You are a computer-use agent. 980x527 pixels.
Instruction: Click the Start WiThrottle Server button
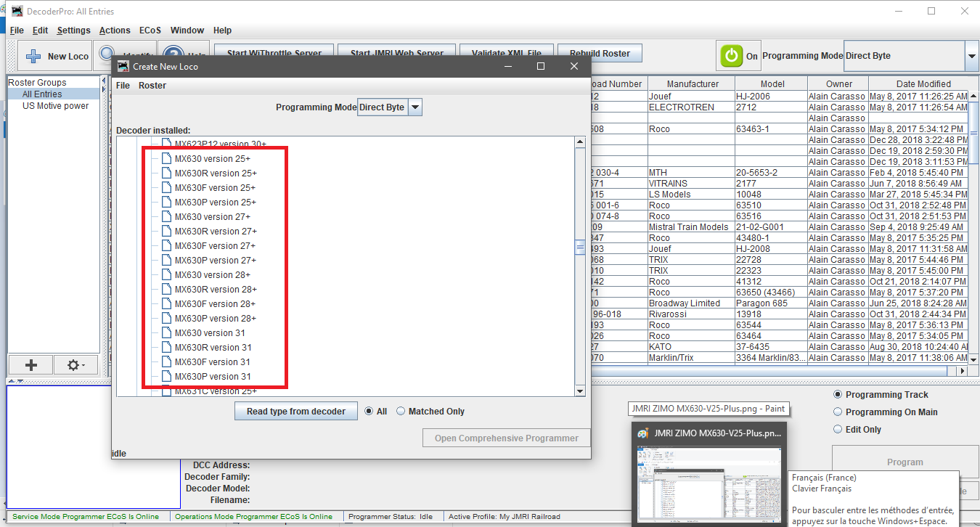[274, 53]
